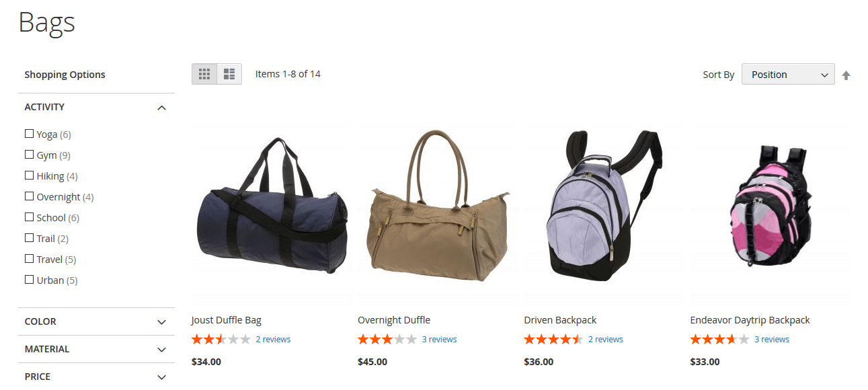This screenshot has width=868, height=390.
Task: Click Driven Backpack star rating
Action: coord(553,340)
